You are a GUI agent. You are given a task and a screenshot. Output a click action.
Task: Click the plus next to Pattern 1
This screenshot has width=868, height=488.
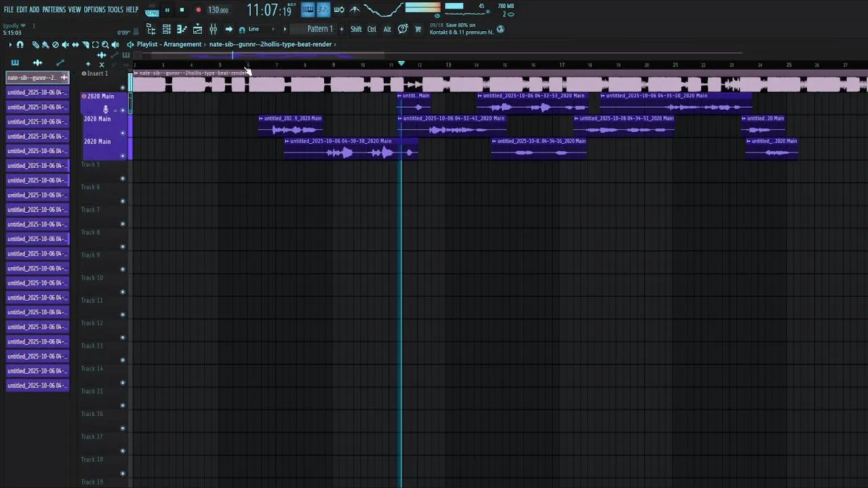click(x=341, y=29)
